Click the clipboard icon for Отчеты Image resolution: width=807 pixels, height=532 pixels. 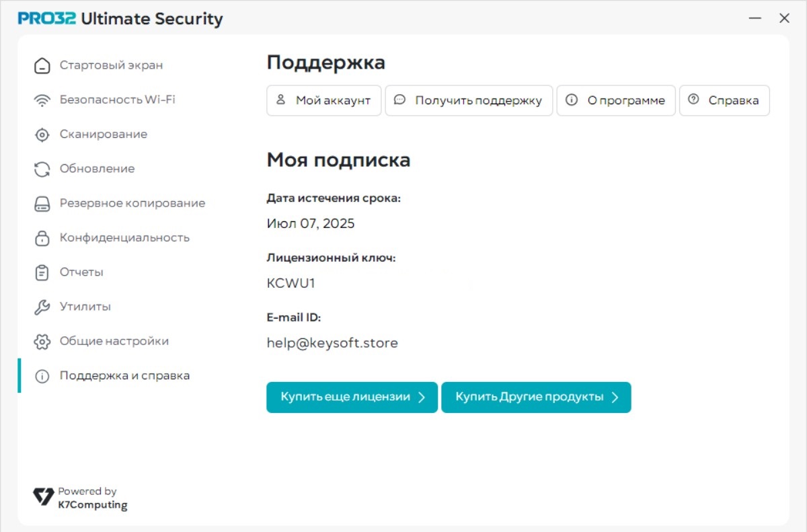42,272
